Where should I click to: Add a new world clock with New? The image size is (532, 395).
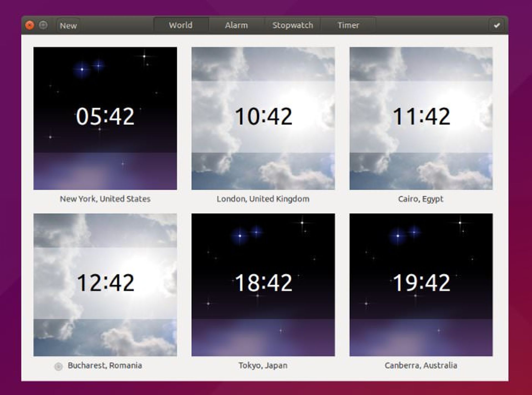(x=68, y=25)
